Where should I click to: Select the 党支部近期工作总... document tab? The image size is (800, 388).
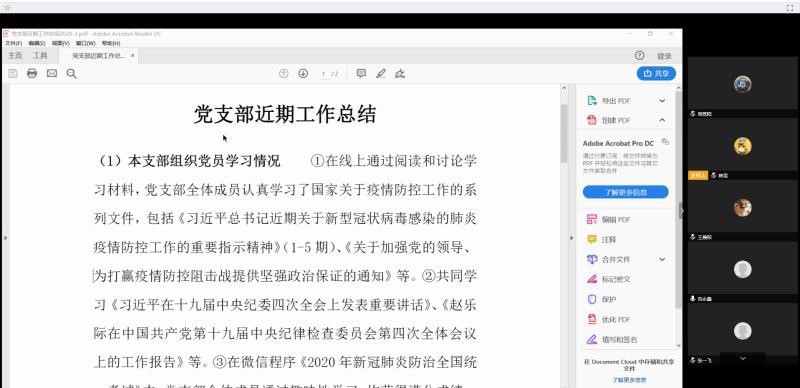[x=98, y=56]
